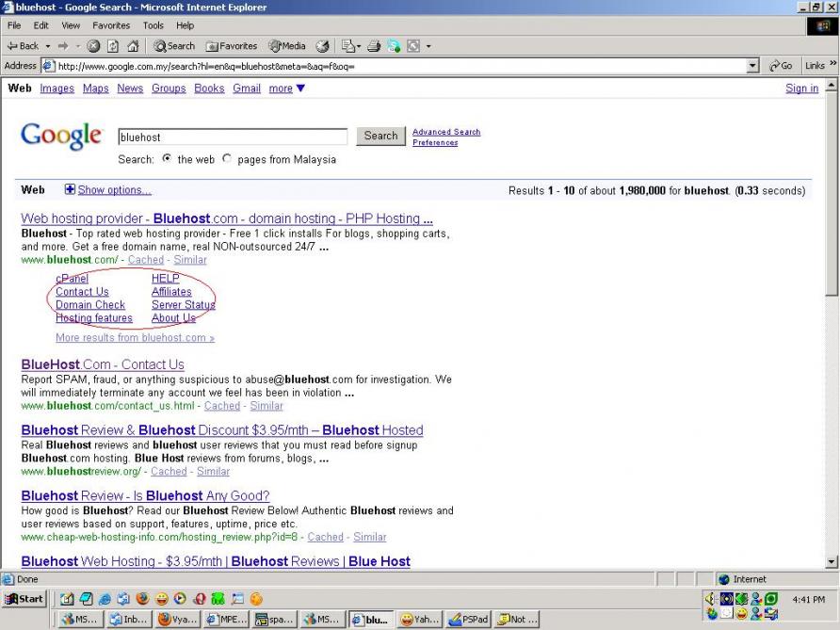840x630 pixels.
Task: Open the Tools menu
Action: pyautogui.click(x=153, y=25)
